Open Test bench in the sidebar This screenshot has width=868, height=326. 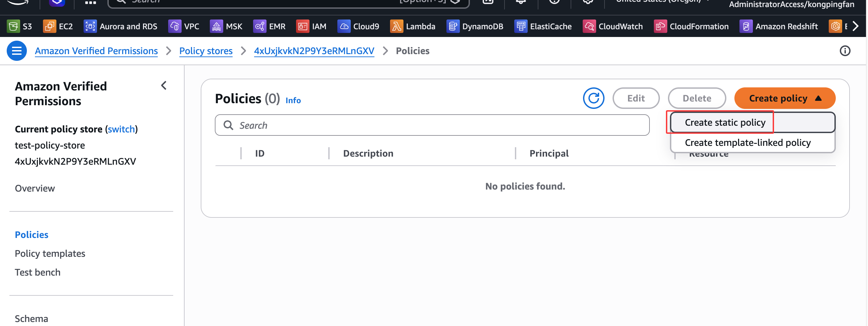[x=37, y=272]
